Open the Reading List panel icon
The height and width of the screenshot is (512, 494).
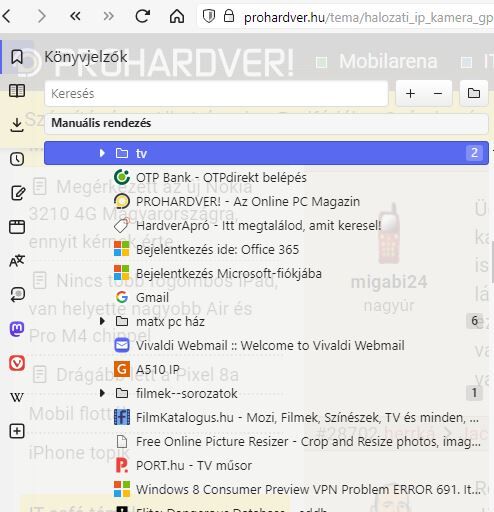17,91
